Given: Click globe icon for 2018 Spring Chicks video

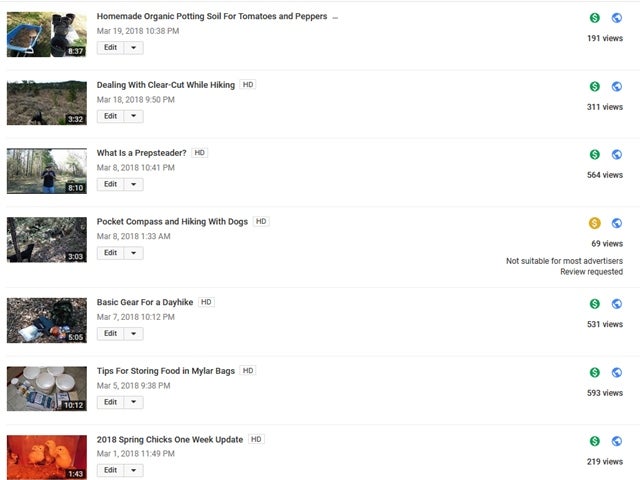Looking at the screenshot, I should click(617, 441).
